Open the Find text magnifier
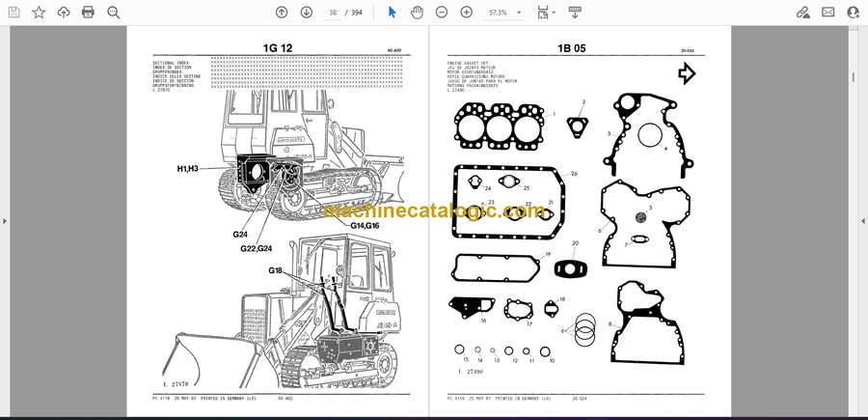Screen dimensions: 868x420 pyautogui.click(x=114, y=13)
